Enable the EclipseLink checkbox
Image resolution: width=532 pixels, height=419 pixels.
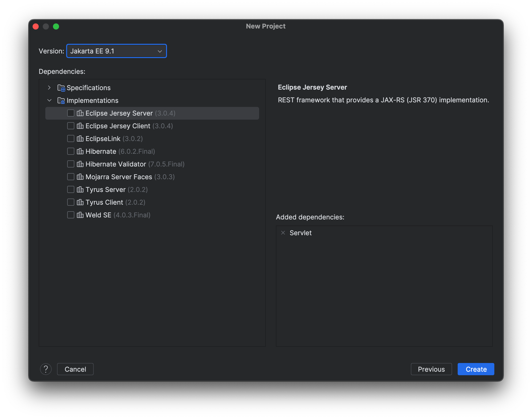point(71,138)
